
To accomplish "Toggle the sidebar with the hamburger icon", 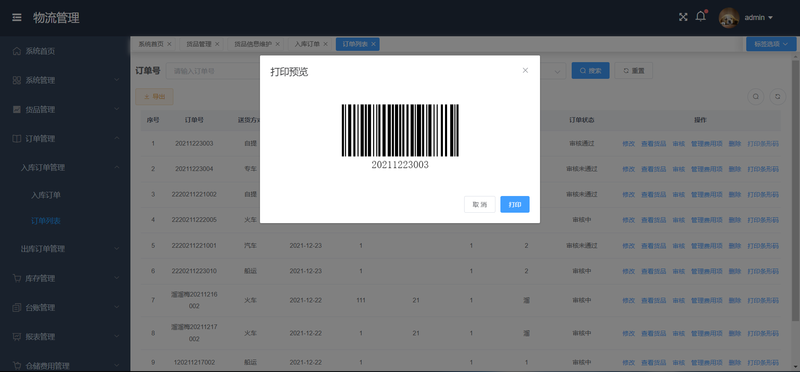I will [x=17, y=18].
